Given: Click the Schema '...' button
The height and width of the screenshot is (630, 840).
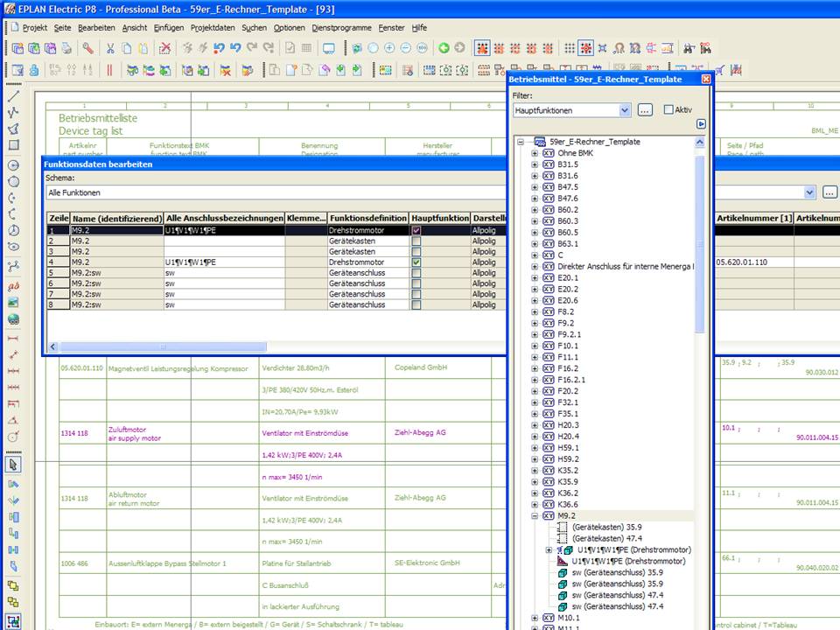Looking at the screenshot, I should (x=829, y=192).
